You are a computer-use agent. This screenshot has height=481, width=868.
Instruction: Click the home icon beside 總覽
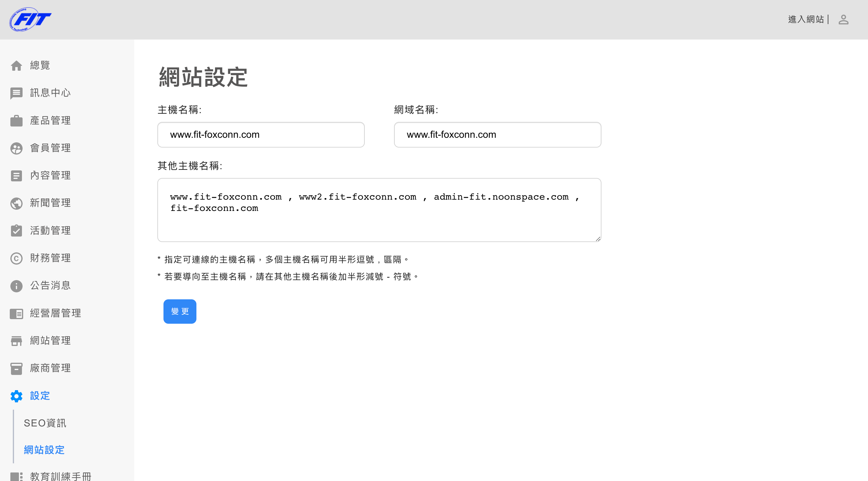coord(16,65)
